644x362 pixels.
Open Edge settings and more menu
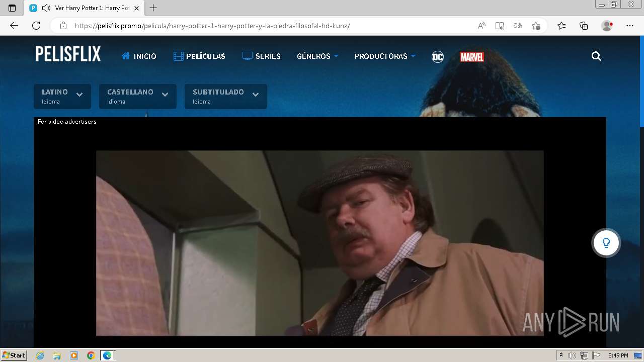tap(630, 26)
